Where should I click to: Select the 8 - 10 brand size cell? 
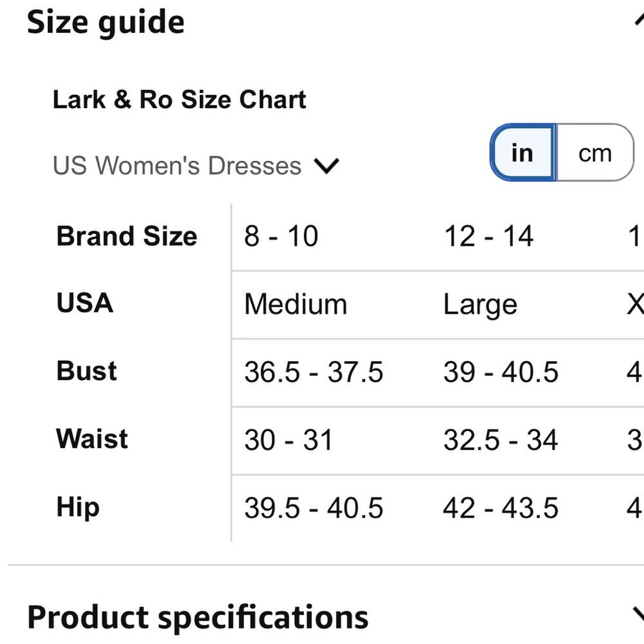[281, 236]
